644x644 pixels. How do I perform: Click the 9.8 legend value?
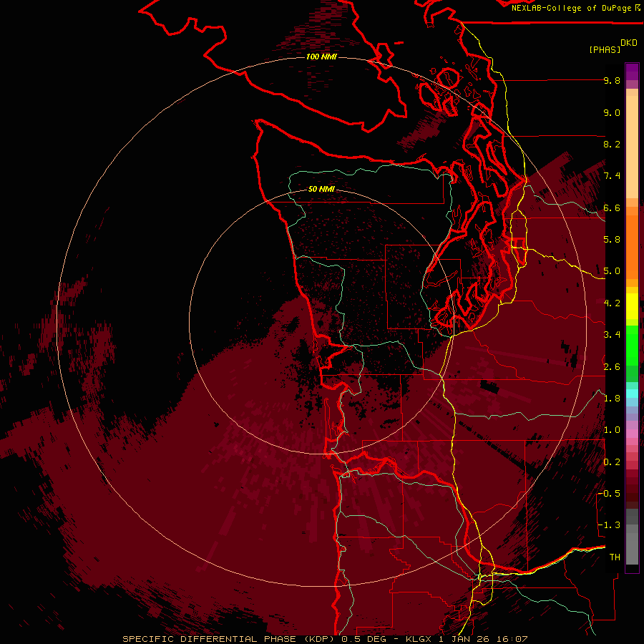coord(612,80)
